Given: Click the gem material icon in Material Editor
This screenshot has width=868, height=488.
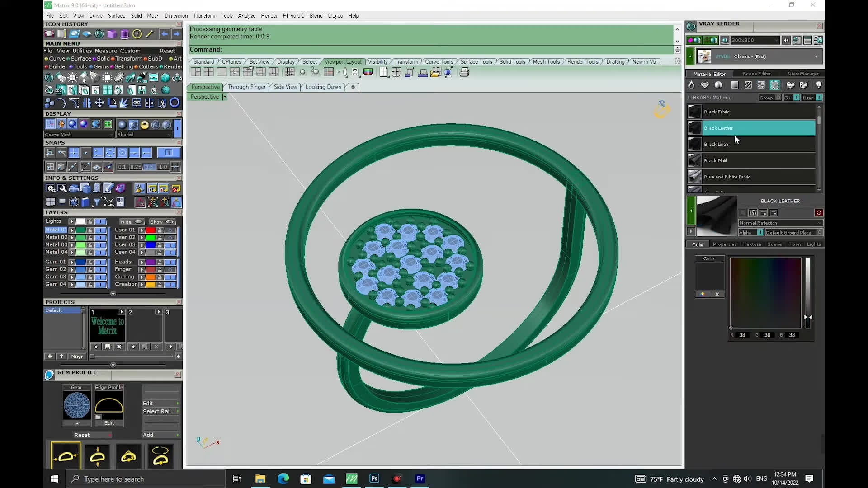Looking at the screenshot, I should (x=705, y=85).
